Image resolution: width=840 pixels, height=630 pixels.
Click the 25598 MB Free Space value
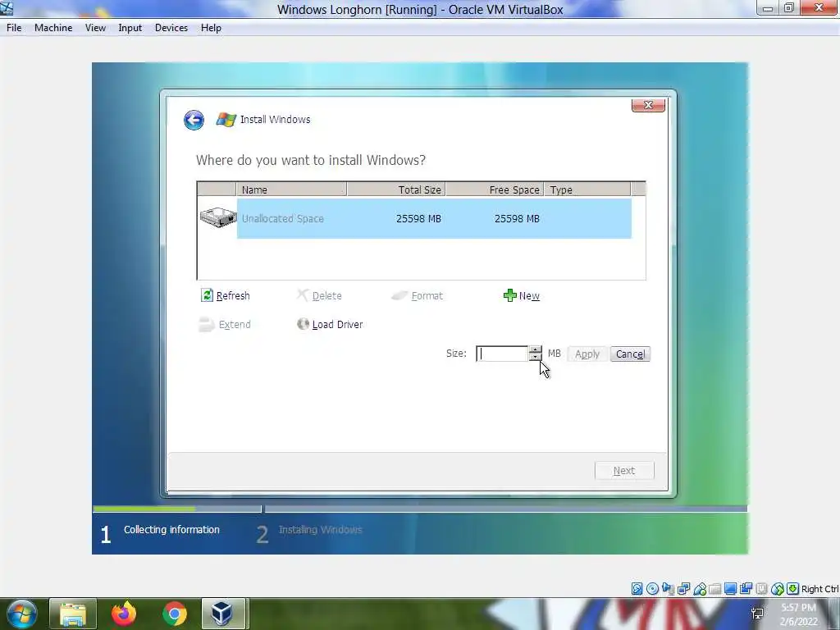click(x=517, y=218)
